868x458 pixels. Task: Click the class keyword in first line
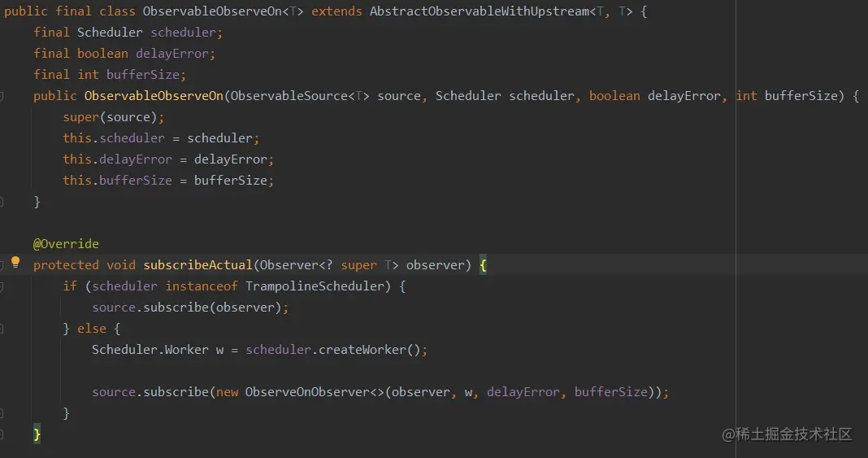pyautogui.click(x=117, y=11)
